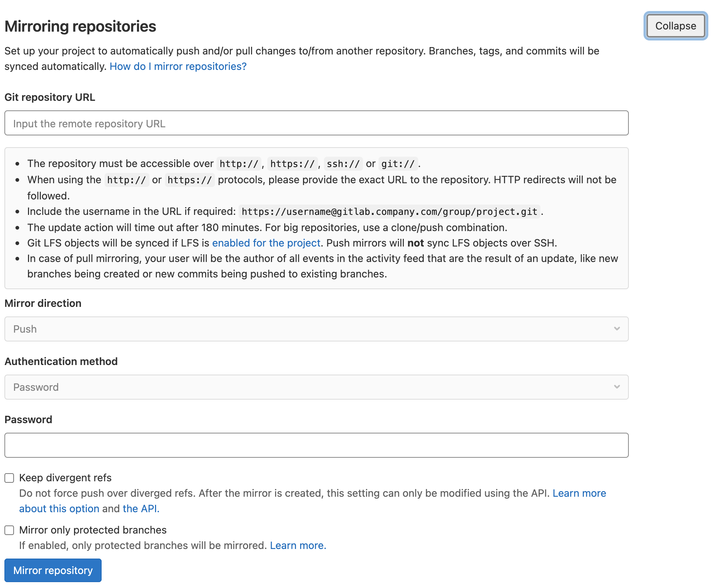Submit with Mirror repository button
The width and height of the screenshot is (712, 588).
coord(53,570)
